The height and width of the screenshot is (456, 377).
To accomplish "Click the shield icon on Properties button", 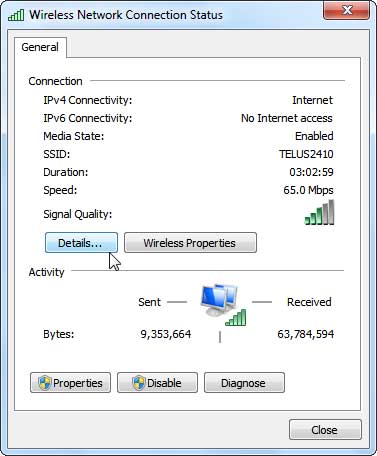I will (x=45, y=383).
